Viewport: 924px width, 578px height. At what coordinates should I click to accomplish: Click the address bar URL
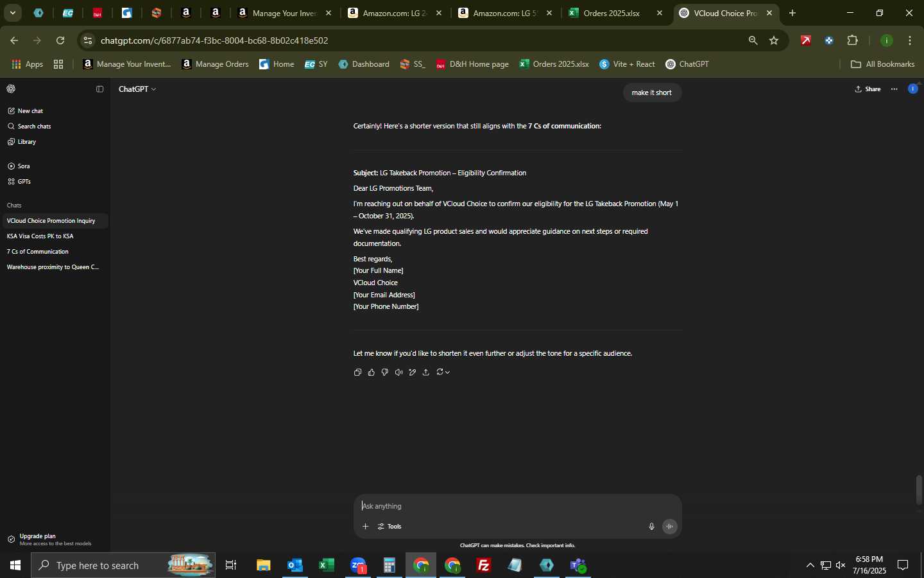pyautogui.click(x=214, y=40)
